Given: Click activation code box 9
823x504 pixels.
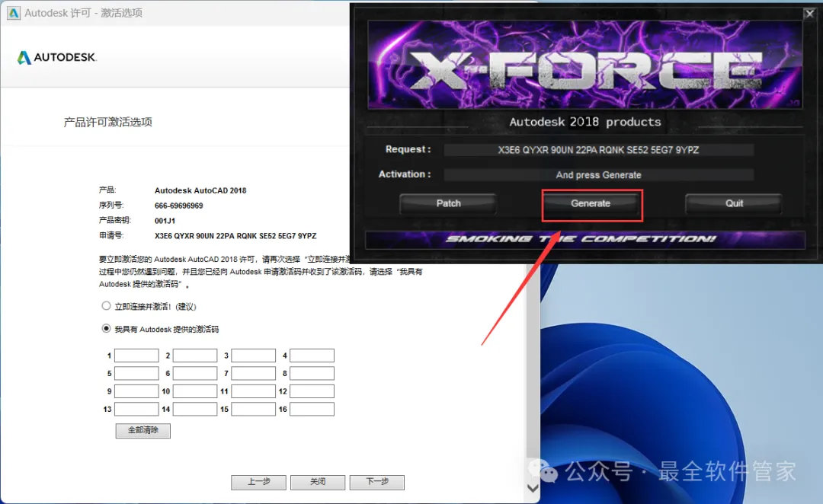Looking at the screenshot, I should point(136,391).
